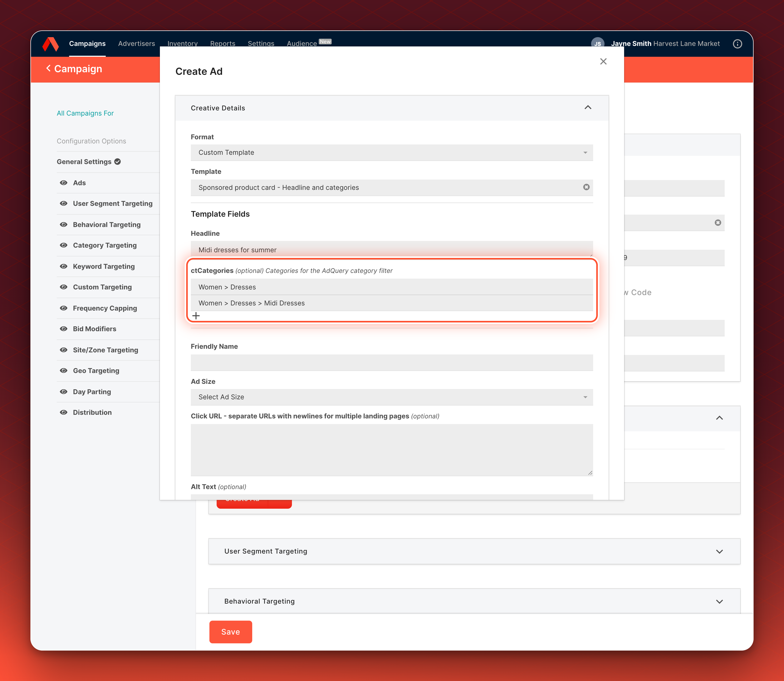The width and height of the screenshot is (784, 681).
Task: Toggle eye icon for Bid Modifiers
Action: pyautogui.click(x=64, y=329)
